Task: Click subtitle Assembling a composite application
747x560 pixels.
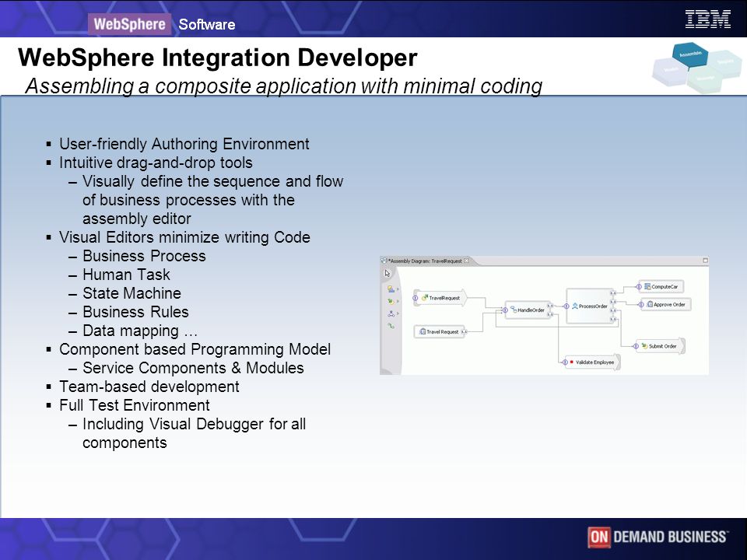Action: [284, 86]
